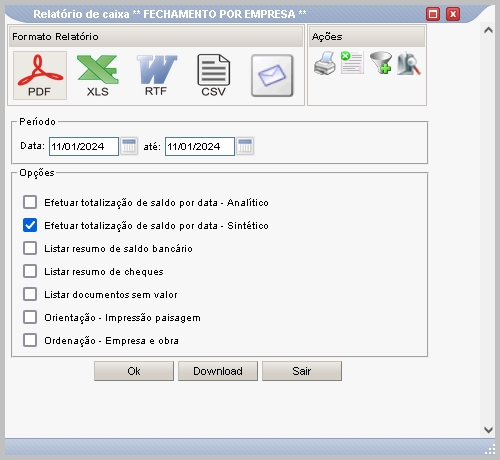Click the Ok button
The width and height of the screenshot is (500, 460).
[134, 371]
